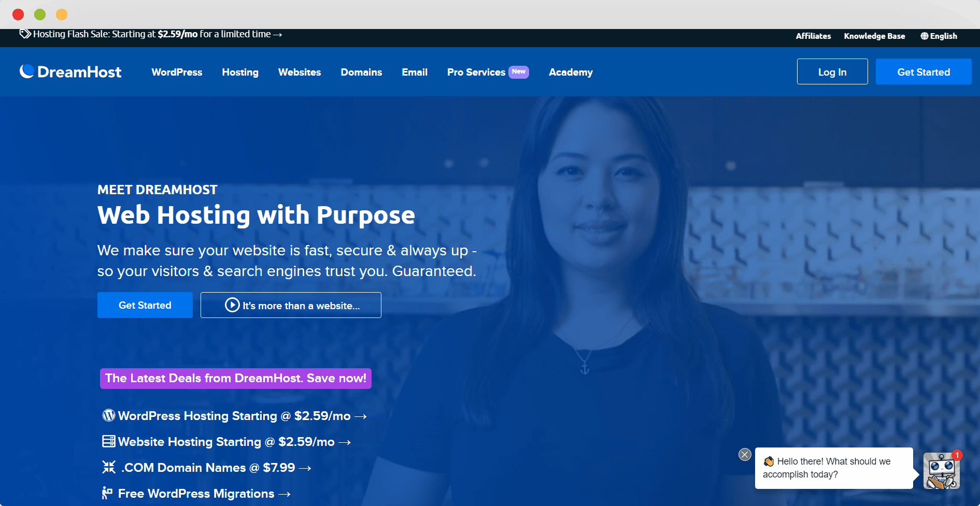980x506 pixels.
Task: Click the Latest Deals from DreamHost purple banner
Action: click(x=236, y=378)
